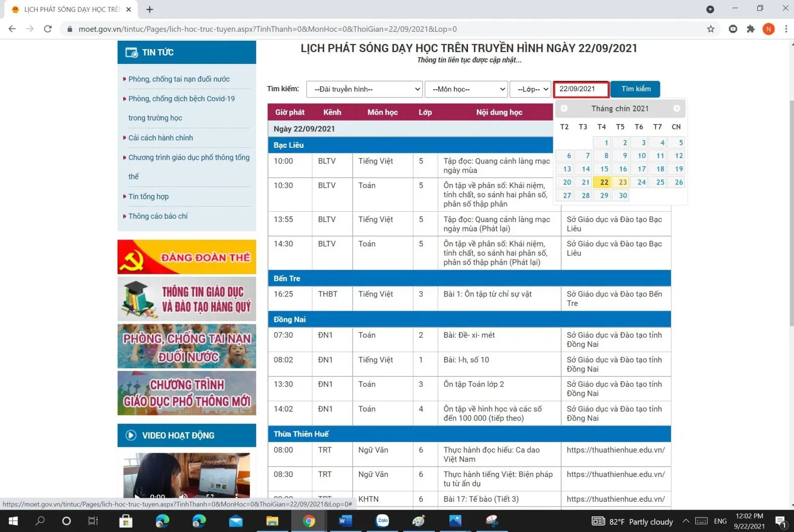Click VIDEO HOẠT ĐỘNG header
Screen dimensions: 794x532
pyautogui.click(x=187, y=435)
